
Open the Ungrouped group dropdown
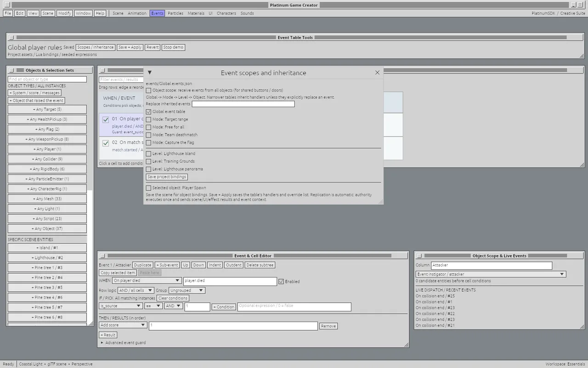tap(187, 291)
